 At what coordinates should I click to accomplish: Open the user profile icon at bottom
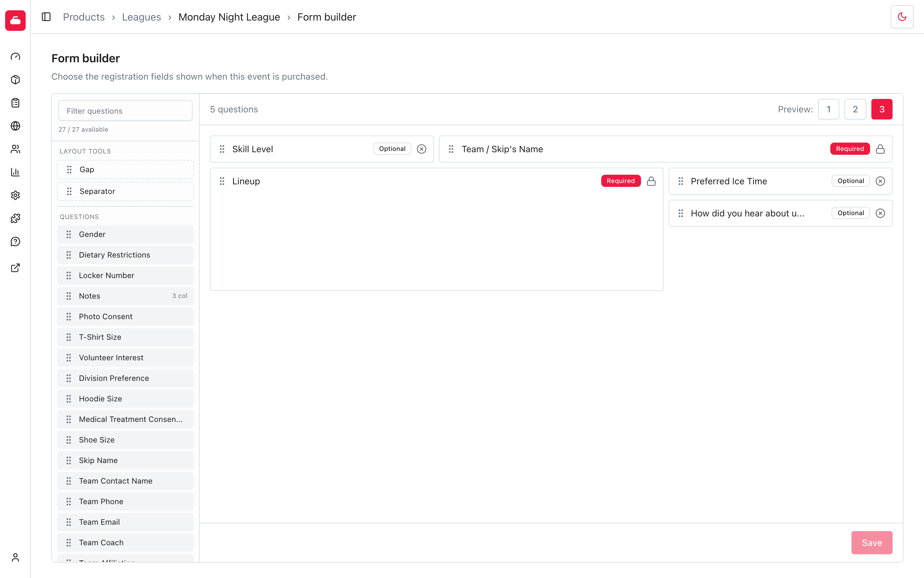coord(15,557)
